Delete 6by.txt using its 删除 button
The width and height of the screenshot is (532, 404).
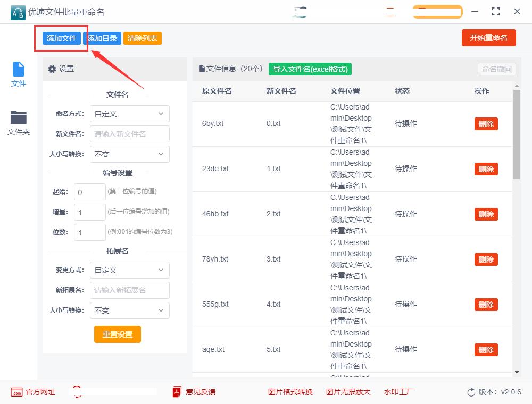[486, 123]
